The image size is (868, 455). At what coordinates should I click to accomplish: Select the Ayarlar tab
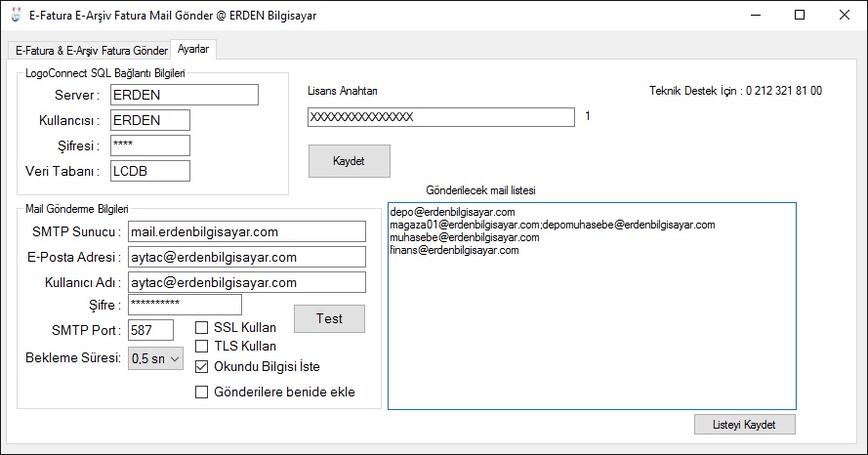point(193,49)
